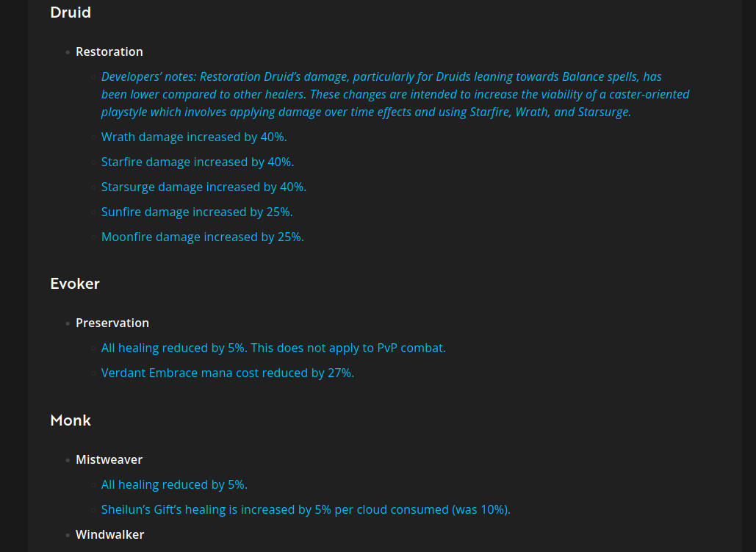Screen dimensions: 756x552
Task: Select the Sunfire damage increased by 25% line
Action: [x=197, y=212]
